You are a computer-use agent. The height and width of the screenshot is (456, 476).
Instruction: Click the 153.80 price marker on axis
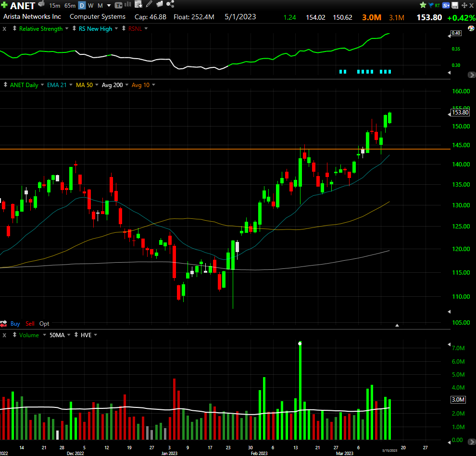point(460,113)
